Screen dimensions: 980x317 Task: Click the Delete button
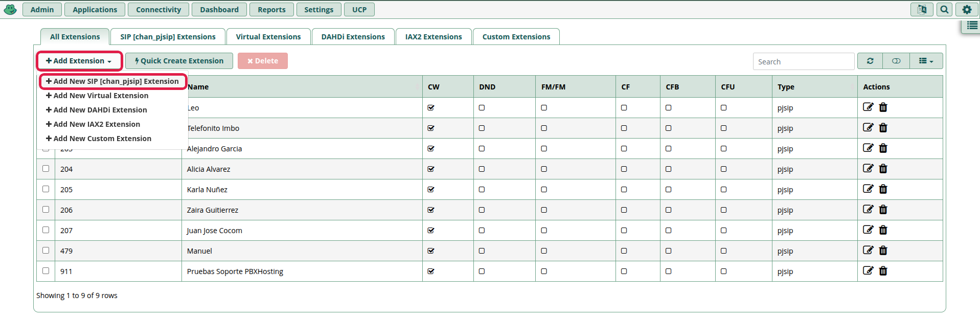[x=263, y=61]
